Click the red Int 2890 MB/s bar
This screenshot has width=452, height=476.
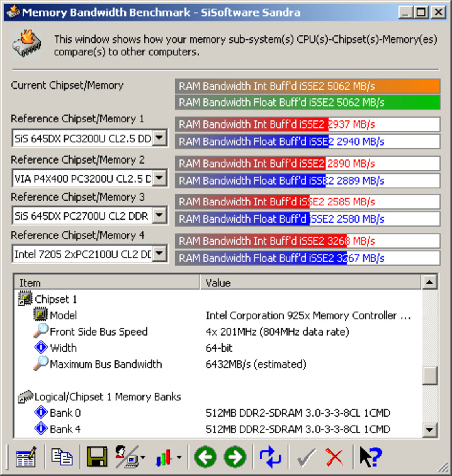[x=307, y=164]
